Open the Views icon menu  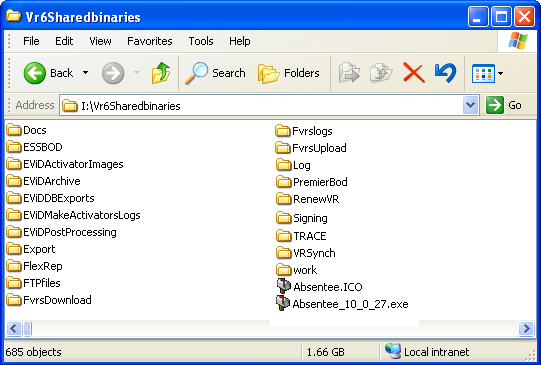point(483,73)
